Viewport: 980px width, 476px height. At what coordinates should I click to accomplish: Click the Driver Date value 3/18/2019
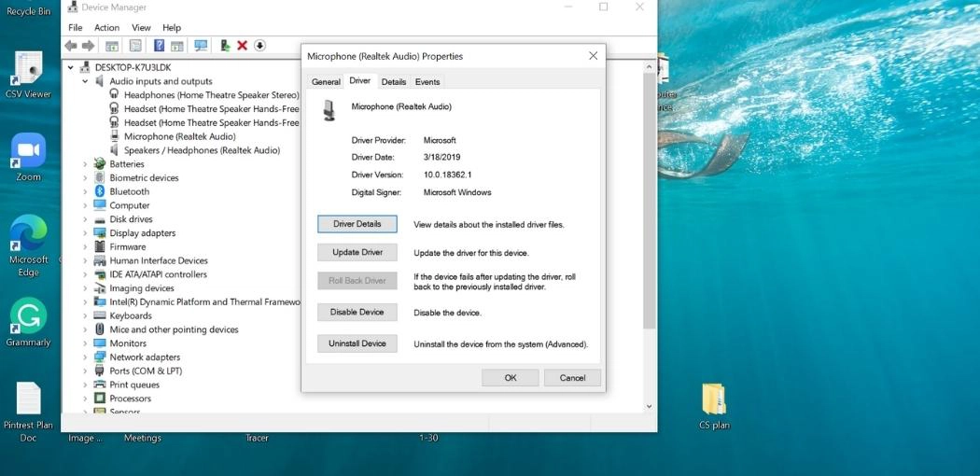(x=441, y=158)
